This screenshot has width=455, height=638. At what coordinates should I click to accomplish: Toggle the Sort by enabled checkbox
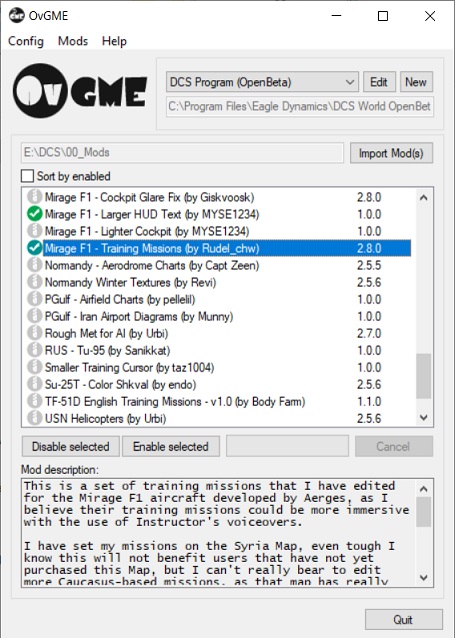pyautogui.click(x=27, y=176)
